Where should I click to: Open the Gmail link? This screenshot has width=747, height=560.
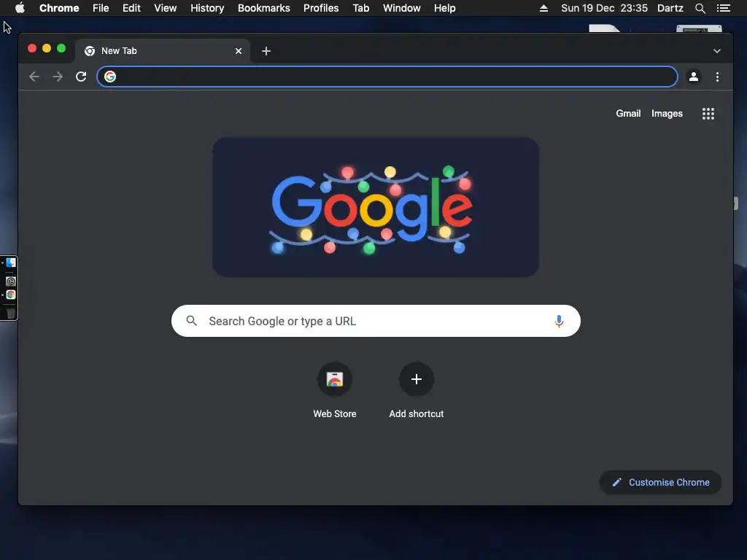pyautogui.click(x=628, y=113)
